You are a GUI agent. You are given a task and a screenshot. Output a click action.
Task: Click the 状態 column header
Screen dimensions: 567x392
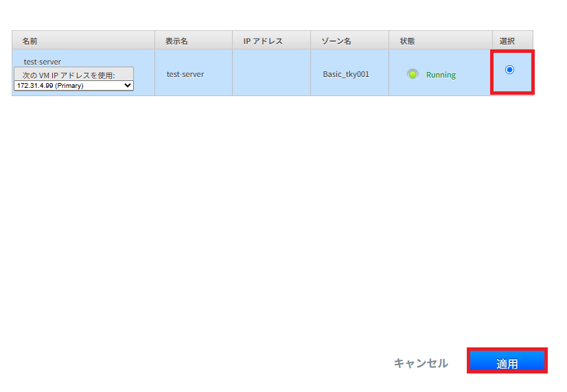point(441,41)
